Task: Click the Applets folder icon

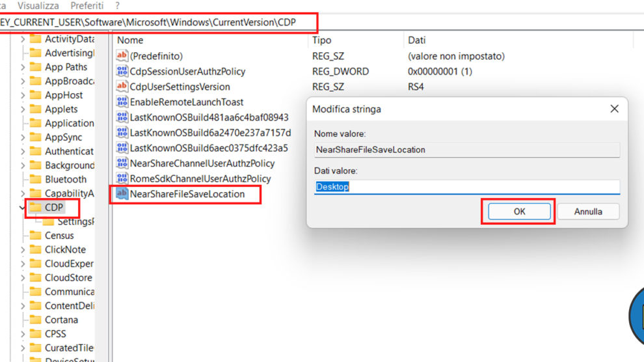Action: coord(36,109)
